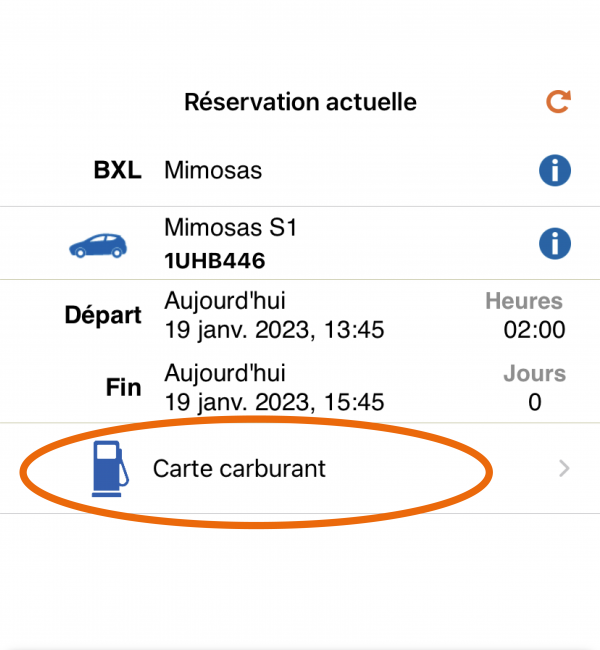Image resolution: width=600 pixels, height=650 pixels.
Task: Select the Réservation actuelle title
Action: [x=300, y=102]
